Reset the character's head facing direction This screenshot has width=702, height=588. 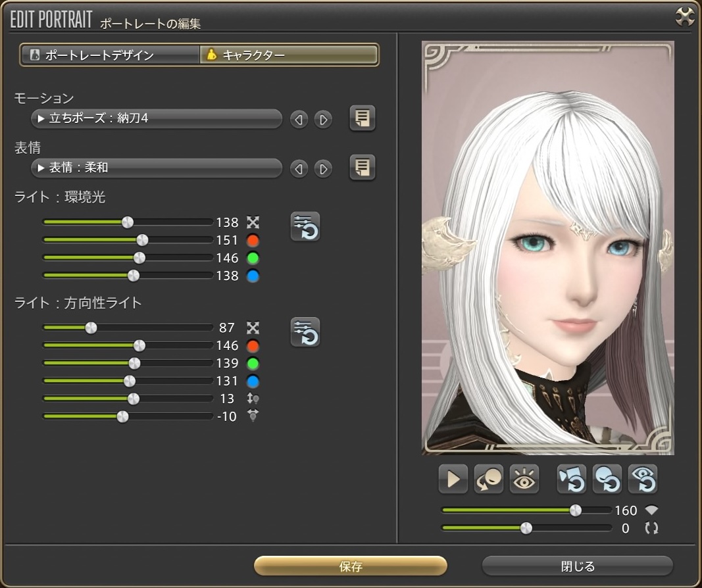(x=607, y=479)
